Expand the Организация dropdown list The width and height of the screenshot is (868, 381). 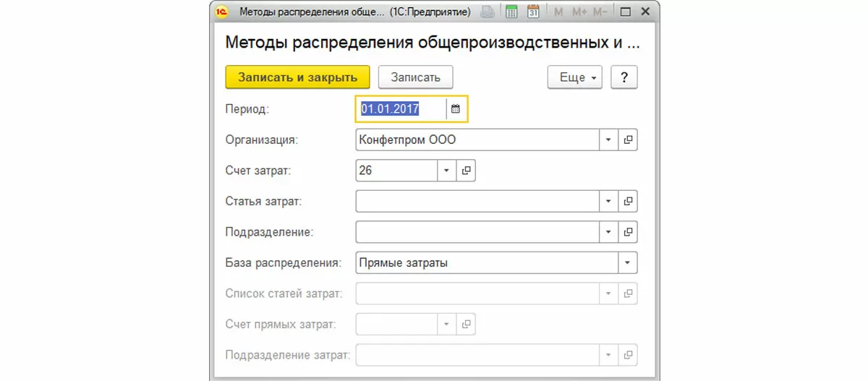click(x=608, y=140)
